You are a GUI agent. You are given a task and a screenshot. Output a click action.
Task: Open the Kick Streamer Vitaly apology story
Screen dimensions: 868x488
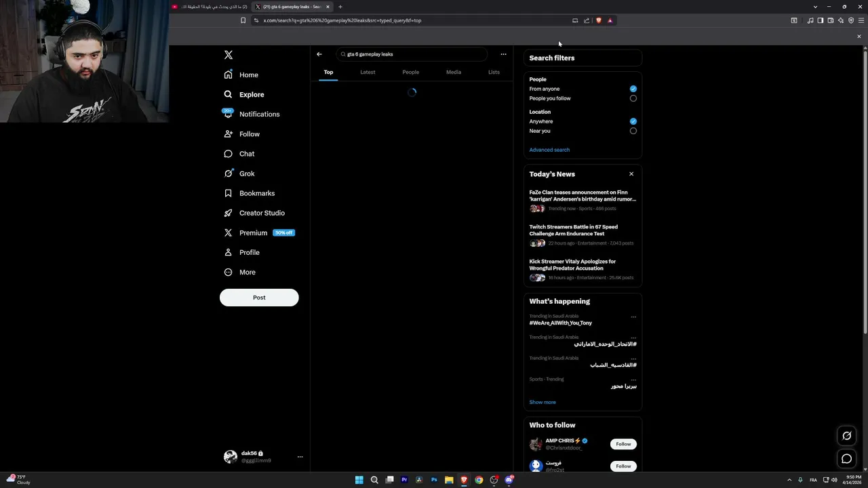coord(583,269)
